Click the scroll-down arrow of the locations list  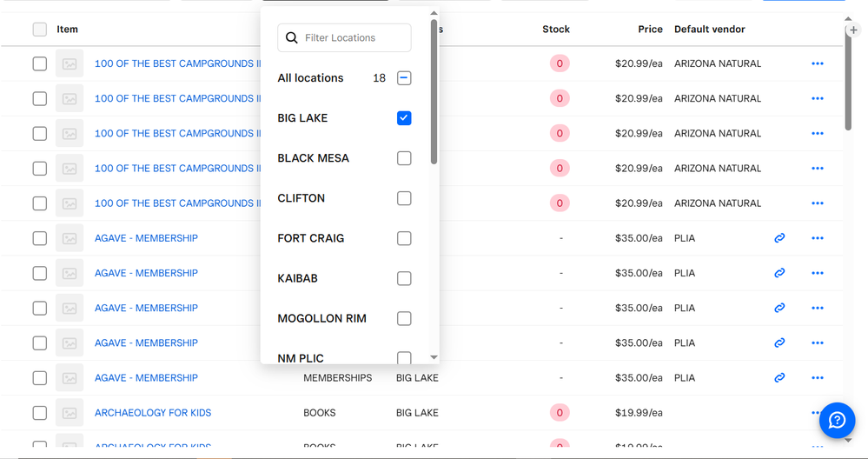[434, 357]
